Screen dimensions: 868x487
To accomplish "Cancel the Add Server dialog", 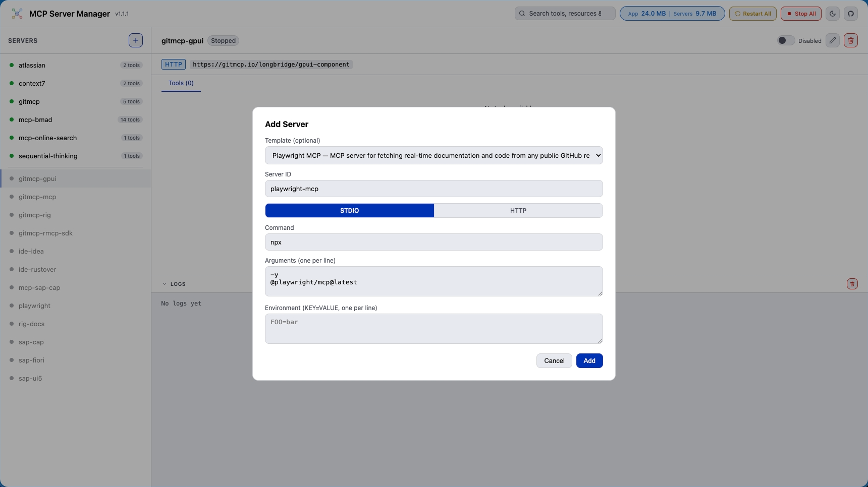I will pos(554,360).
